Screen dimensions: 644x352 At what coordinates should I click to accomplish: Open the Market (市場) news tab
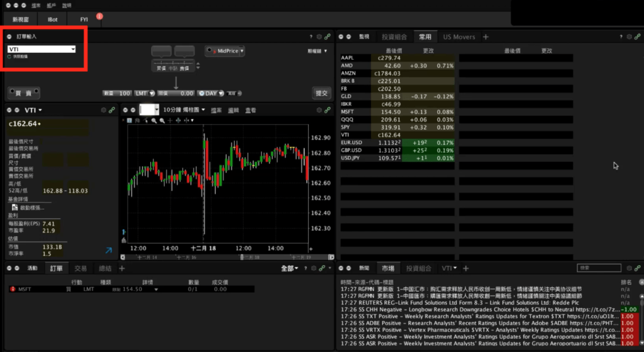(x=387, y=268)
